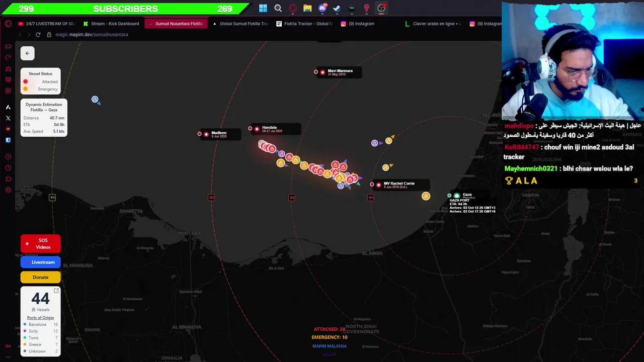This screenshot has width=644, height=362.
Task: Open the browser settings gear sidebar icon
Action: click(x=8, y=190)
